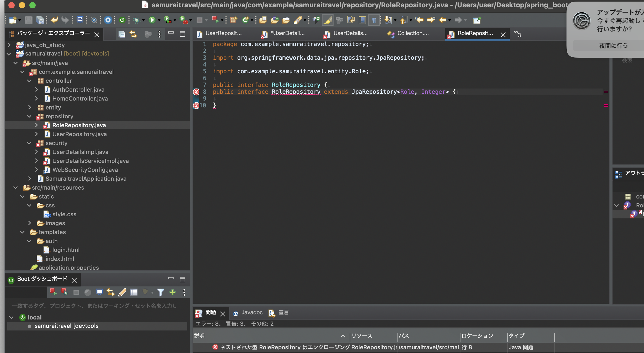Viewport: 644px width, 353px height.
Task: Collapse the security package folder
Action: [29, 143]
